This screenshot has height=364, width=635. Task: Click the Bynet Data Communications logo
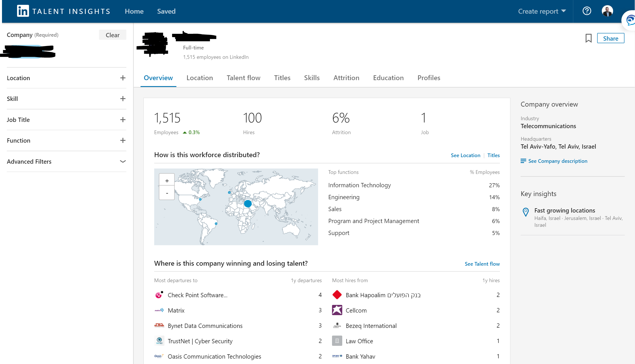pyautogui.click(x=159, y=325)
